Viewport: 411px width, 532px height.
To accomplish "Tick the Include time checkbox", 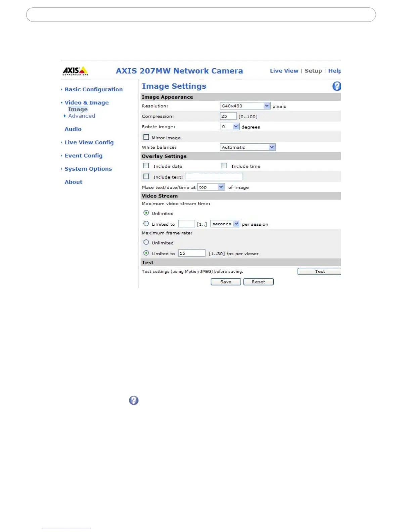I will (224, 166).
